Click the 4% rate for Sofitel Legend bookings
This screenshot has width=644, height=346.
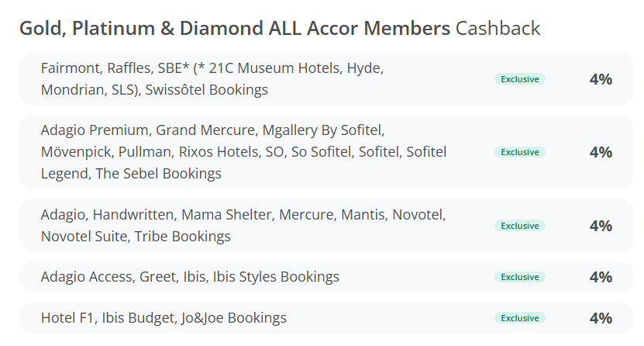tap(601, 152)
